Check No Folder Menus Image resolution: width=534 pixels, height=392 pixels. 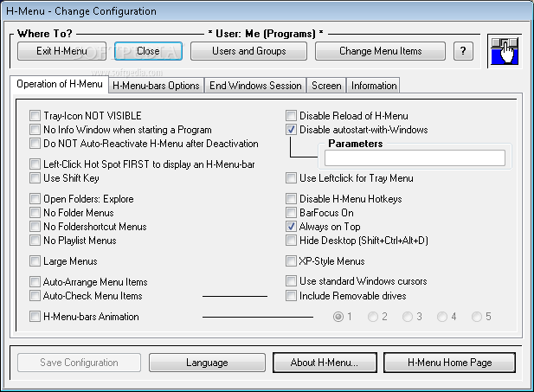tap(72, 213)
